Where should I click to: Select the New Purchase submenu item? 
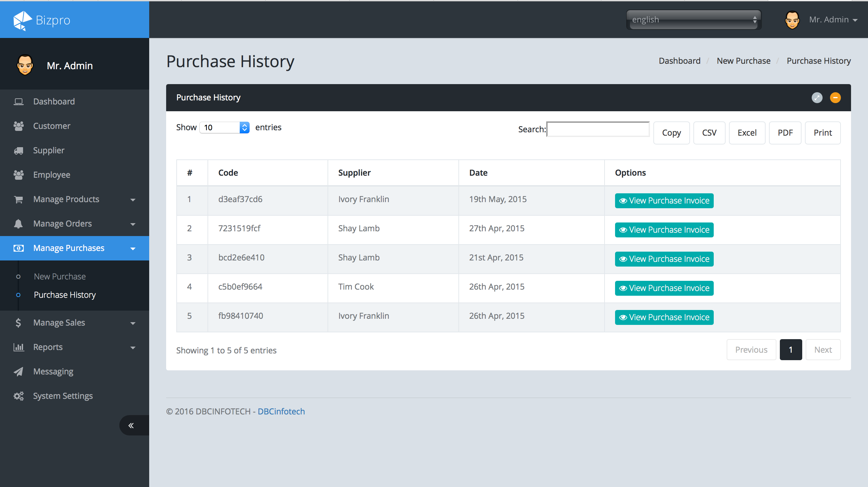click(60, 276)
